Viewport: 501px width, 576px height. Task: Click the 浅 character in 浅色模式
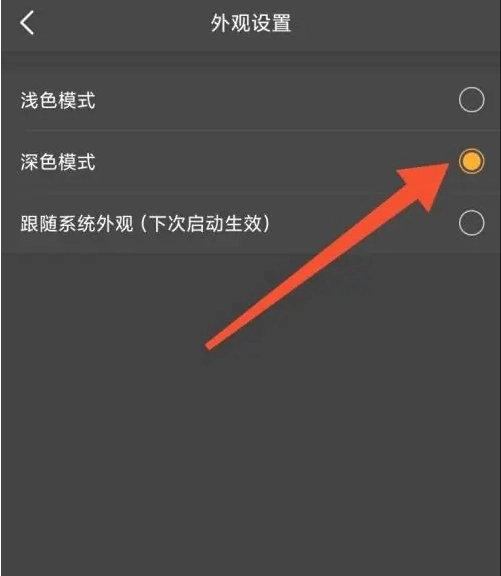[29, 100]
